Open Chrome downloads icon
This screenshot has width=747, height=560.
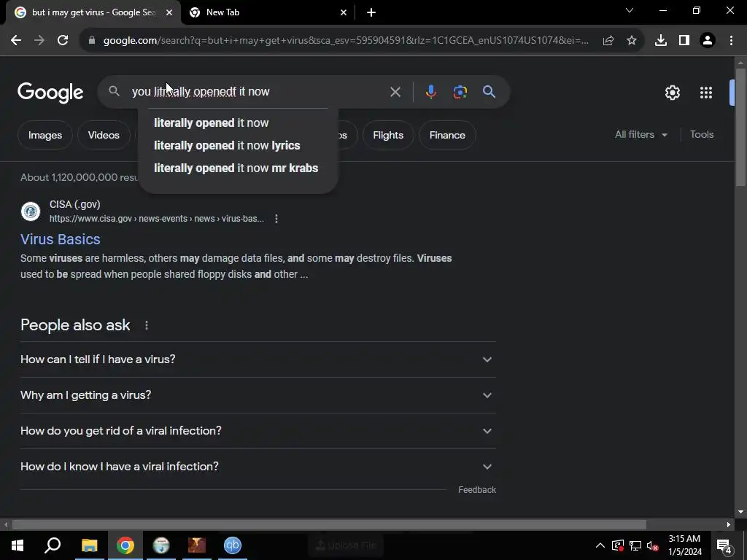[x=660, y=41]
